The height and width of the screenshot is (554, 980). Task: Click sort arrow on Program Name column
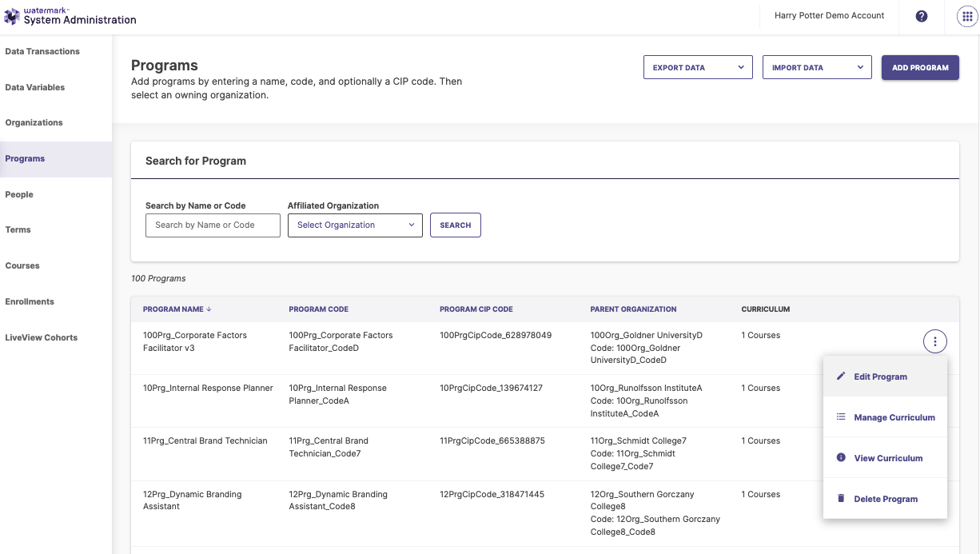(x=209, y=309)
